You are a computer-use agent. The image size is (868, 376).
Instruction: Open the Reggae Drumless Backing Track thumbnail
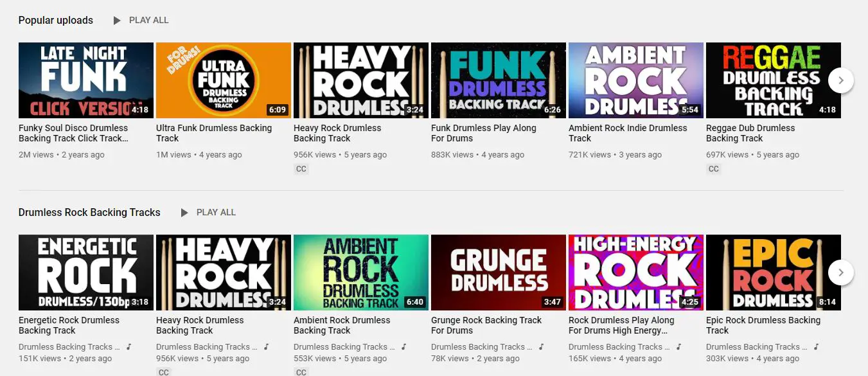774,80
